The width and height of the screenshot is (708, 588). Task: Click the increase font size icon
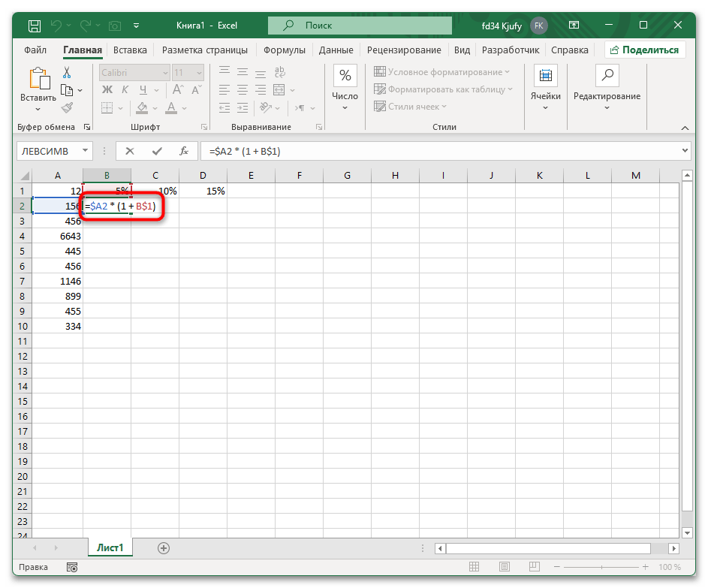[x=178, y=90]
